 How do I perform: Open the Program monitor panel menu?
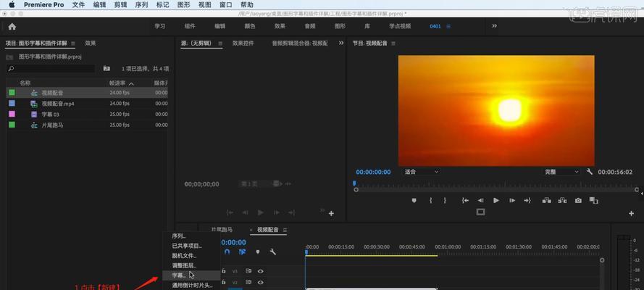point(393,43)
